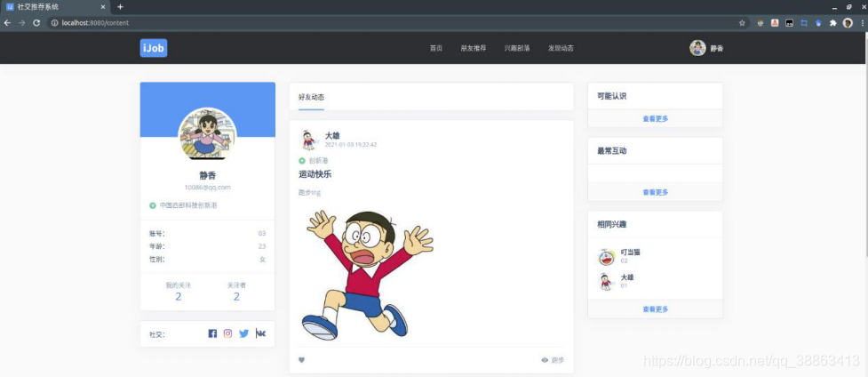This screenshot has height=377, width=868.
Task: Click the 大雄 name in 相同兴趣
Action: coord(627,277)
